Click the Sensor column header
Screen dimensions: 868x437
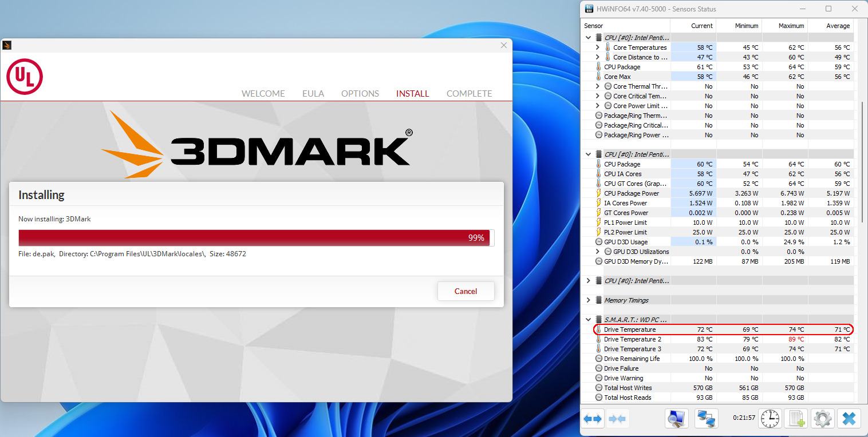625,26
